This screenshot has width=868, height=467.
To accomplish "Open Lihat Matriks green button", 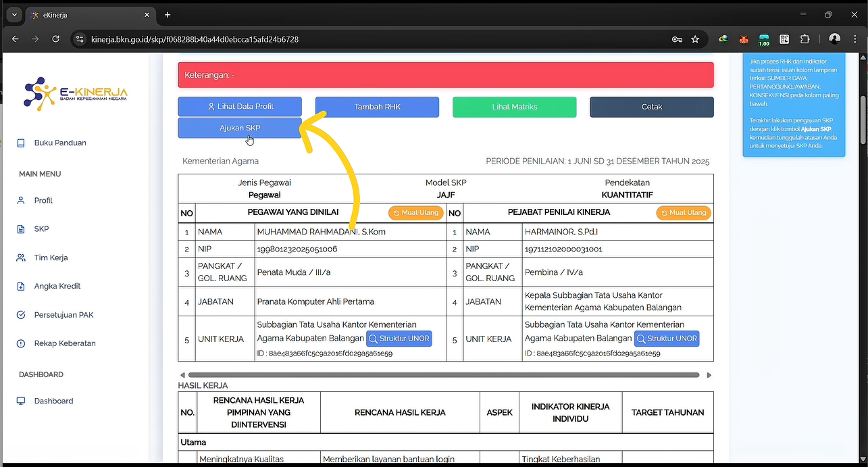I will [514, 107].
